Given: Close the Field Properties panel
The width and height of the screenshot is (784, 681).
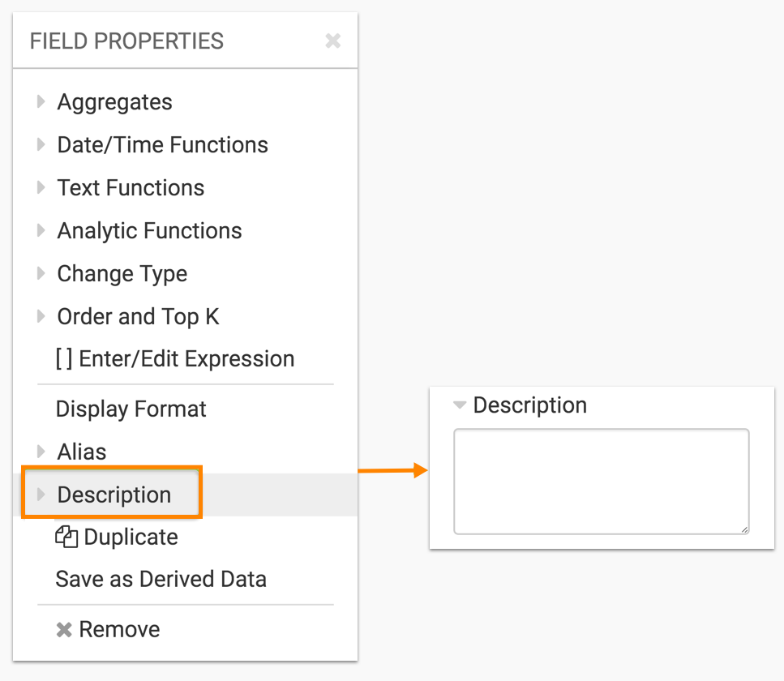Looking at the screenshot, I should pos(332,41).
